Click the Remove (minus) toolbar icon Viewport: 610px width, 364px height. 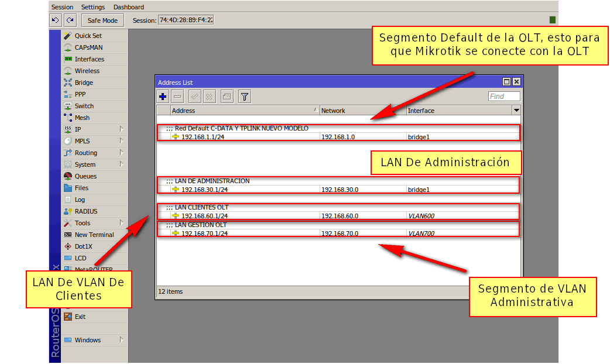click(177, 97)
